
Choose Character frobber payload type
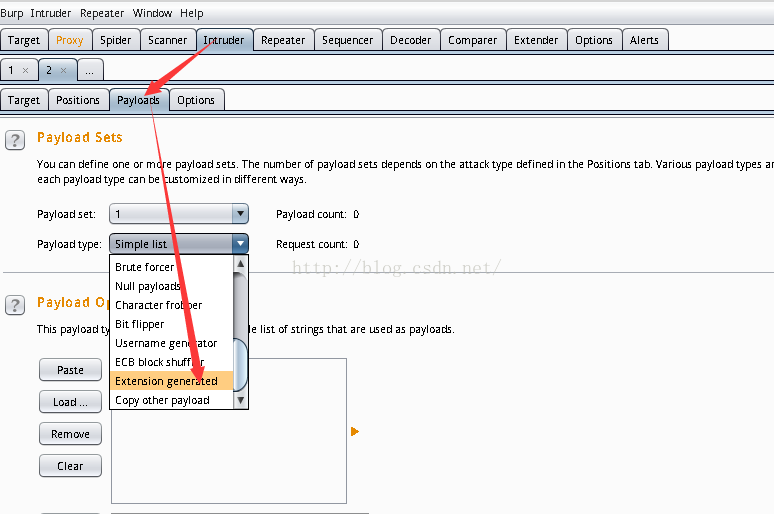[x=171, y=305]
